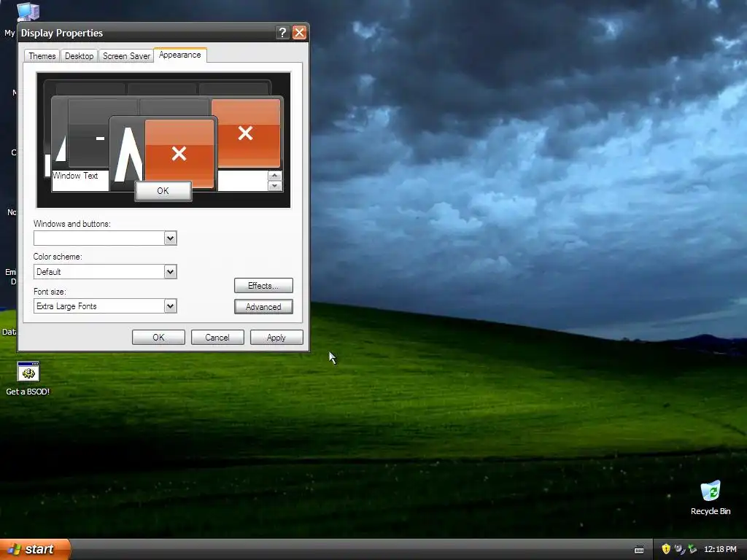Click Cancel in Display Properties

pyautogui.click(x=217, y=337)
